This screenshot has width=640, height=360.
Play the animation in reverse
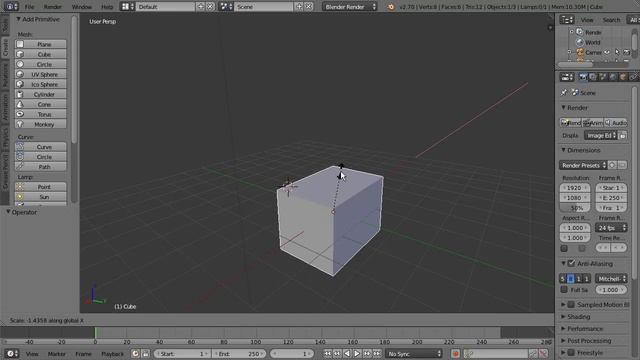pyautogui.click(x=347, y=353)
